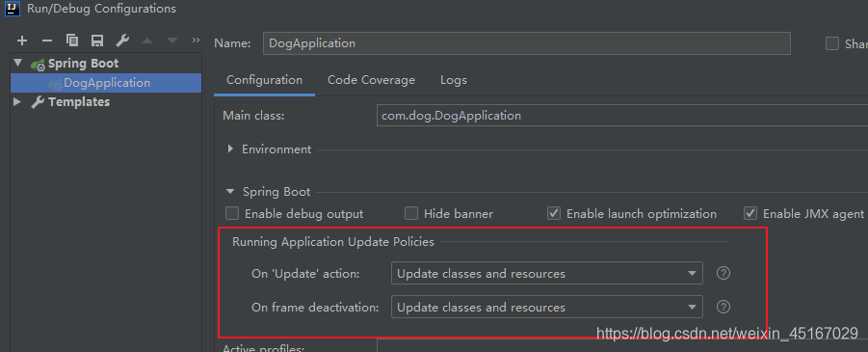Click the Running Application Update Policies heading
Image resolution: width=868 pixels, height=352 pixels.
(333, 242)
